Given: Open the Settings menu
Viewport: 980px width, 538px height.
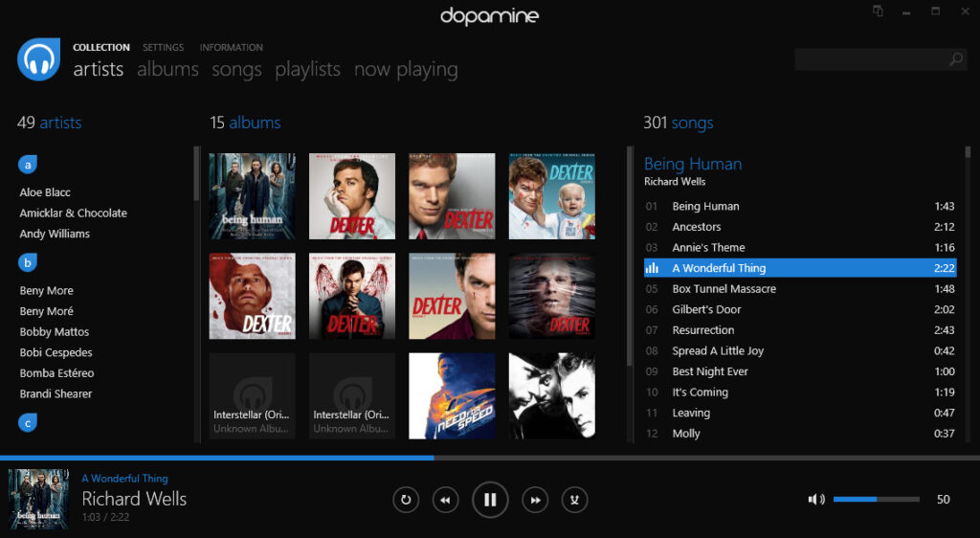Looking at the screenshot, I should pyautogui.click(x=163, y=47).
